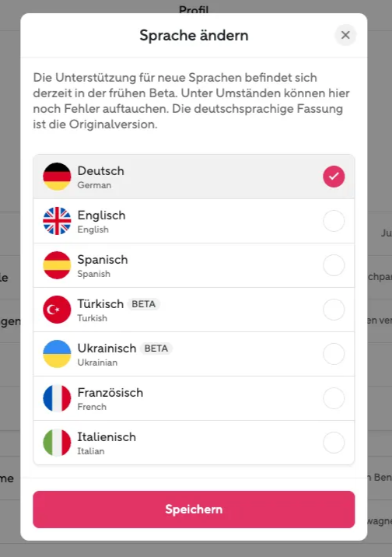392x557 pixels.
Task: Click the Ukrainian flag icon
Action: point(57,354)
